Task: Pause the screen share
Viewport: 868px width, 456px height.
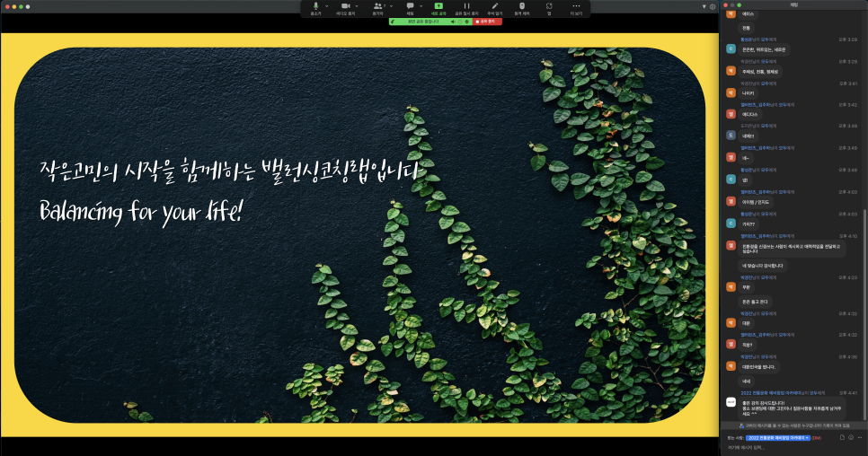Action: [466, 8]
